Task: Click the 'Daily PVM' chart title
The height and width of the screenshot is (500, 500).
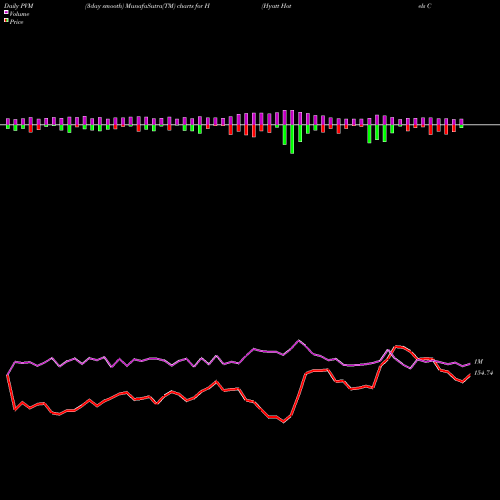Action: coord(20,6)
